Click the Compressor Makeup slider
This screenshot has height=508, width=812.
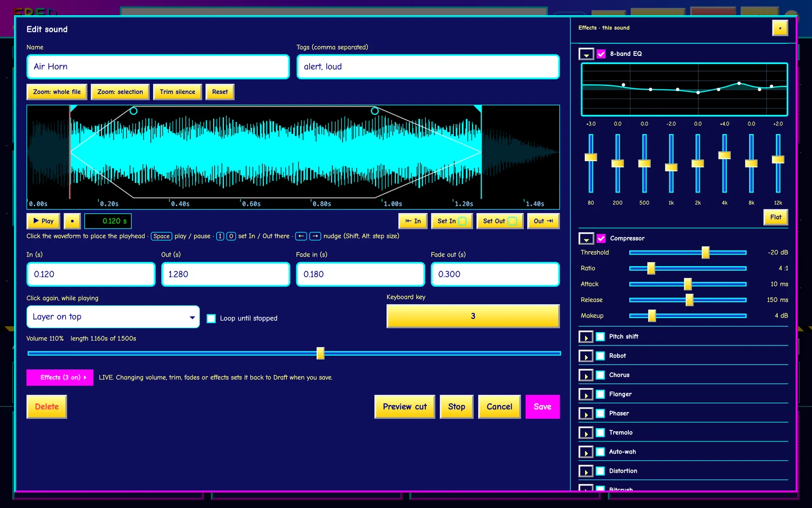coord(688,316)
